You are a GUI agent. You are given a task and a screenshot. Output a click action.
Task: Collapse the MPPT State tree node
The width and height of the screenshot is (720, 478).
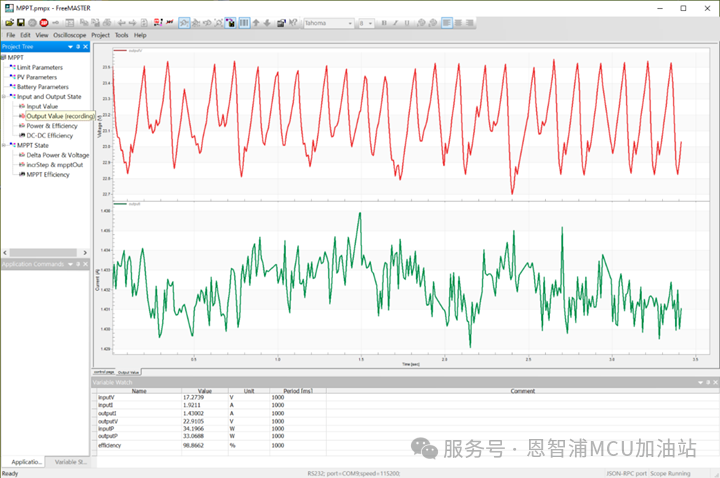click(4, 145)
